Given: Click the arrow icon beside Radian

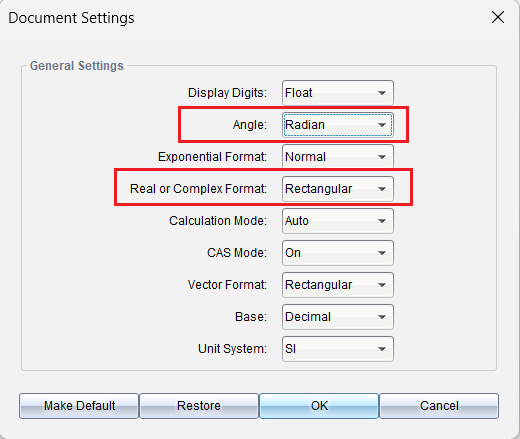Looking at the screenshot, I should (382, 125).
